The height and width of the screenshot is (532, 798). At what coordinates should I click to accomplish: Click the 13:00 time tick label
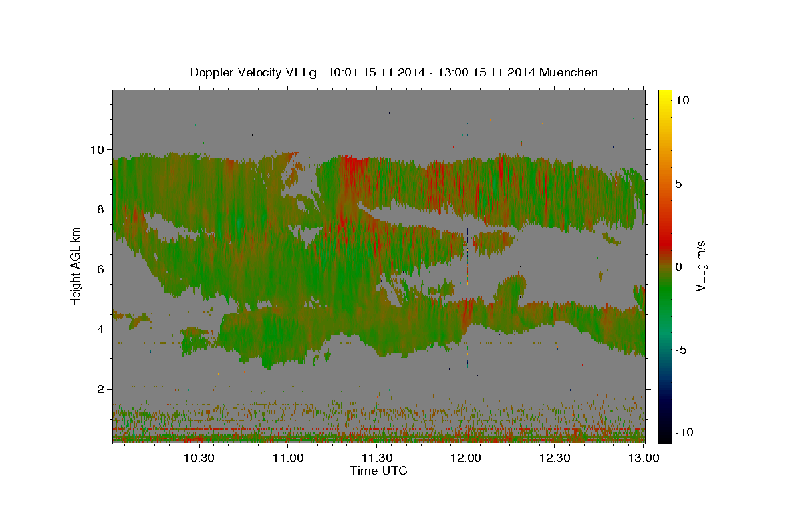click(644, 458)
